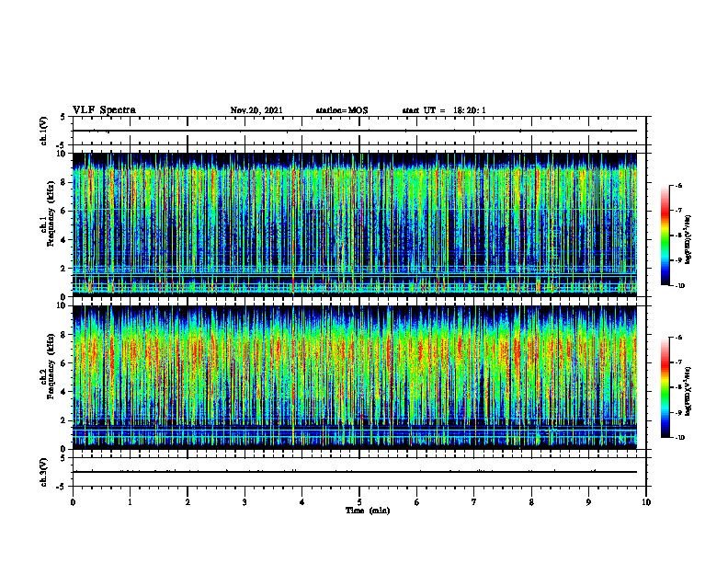
Task: Click time axis tick label "9"
Action: pyautogui.click(x=588, y=502)
